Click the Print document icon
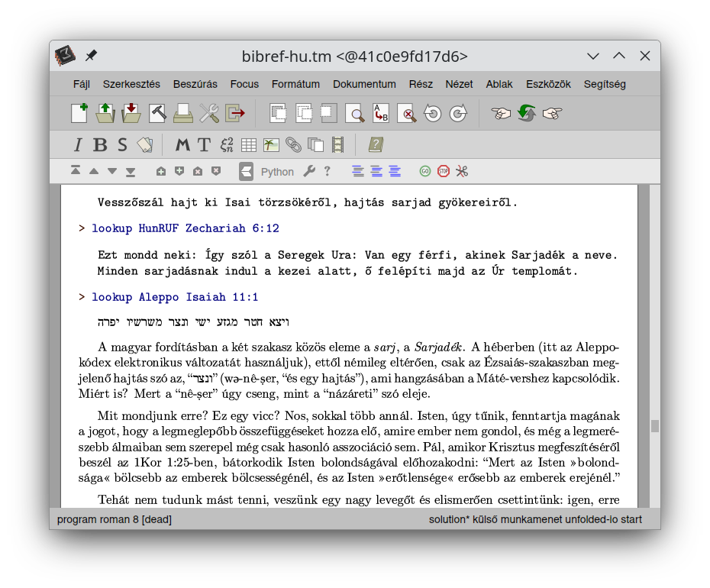The width and height of the screenshot is (710, 588). point(183,114)
